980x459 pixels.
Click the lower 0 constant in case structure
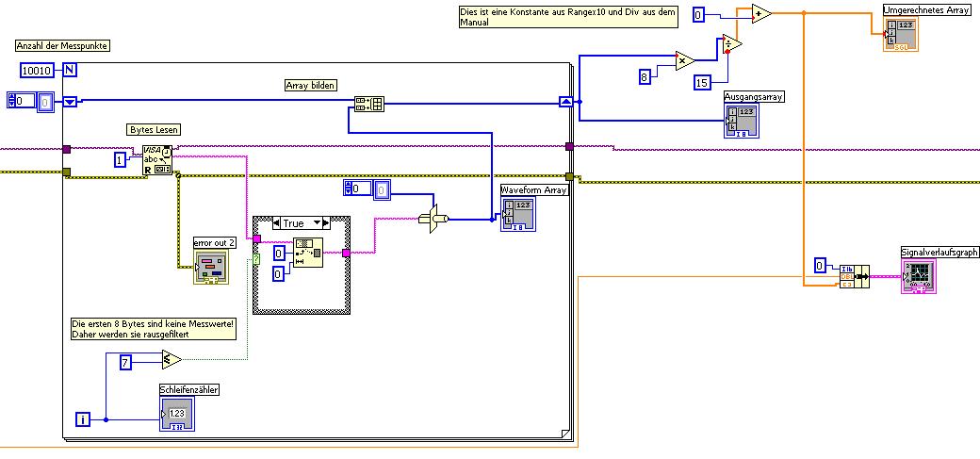tap(280, 273)
